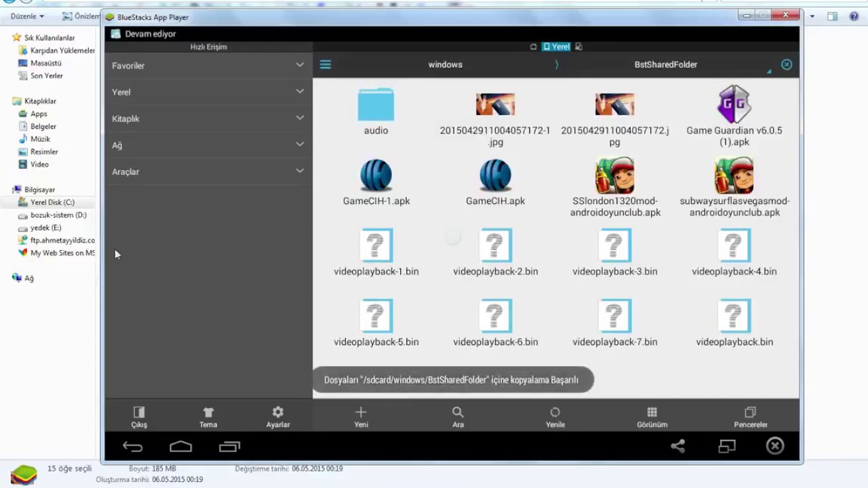Open the hamburger menu icon

[325, 64]
